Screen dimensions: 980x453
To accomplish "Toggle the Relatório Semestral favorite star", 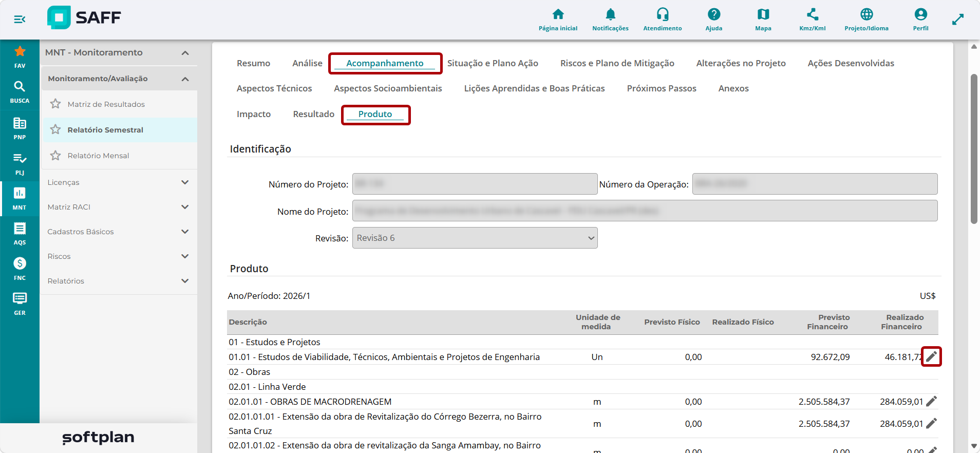I will pyautogui.click(x=55, y=130).
